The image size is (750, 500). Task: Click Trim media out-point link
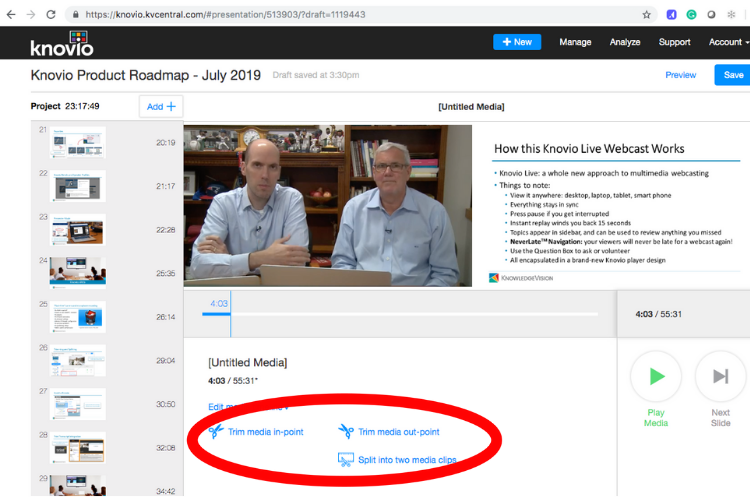coord(398,432)
